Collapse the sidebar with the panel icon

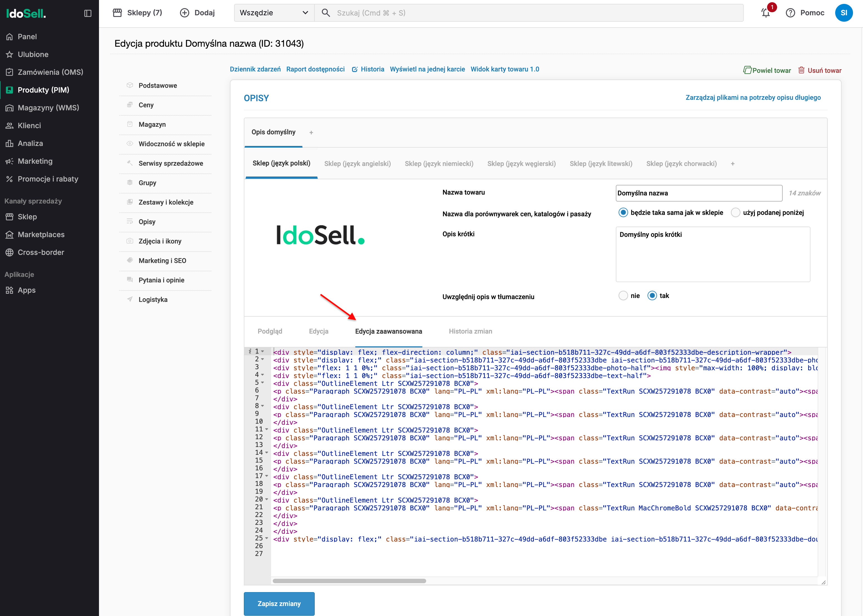[x=88, y=13]
